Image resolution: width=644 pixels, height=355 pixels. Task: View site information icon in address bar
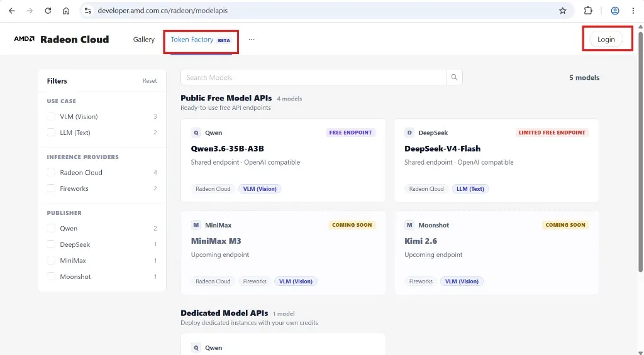coord(88,11)
